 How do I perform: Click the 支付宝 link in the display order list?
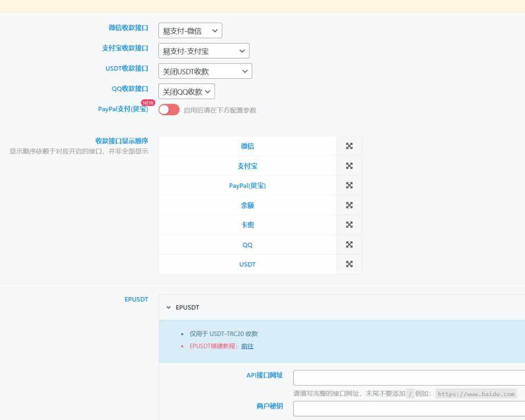(x=248, y=165)
